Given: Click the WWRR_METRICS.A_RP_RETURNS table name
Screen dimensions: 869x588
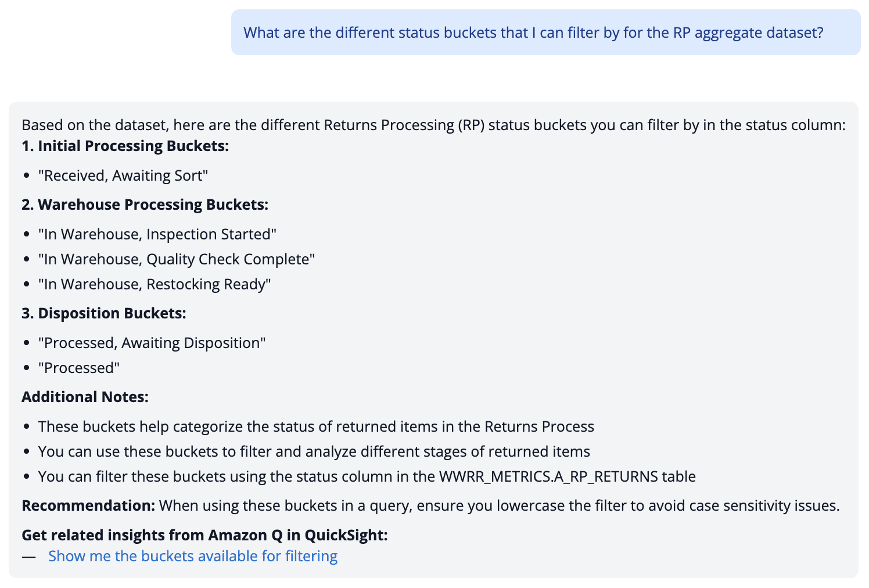Looking at the screenshot, I should pyautogui.click(x=551, y=476).
